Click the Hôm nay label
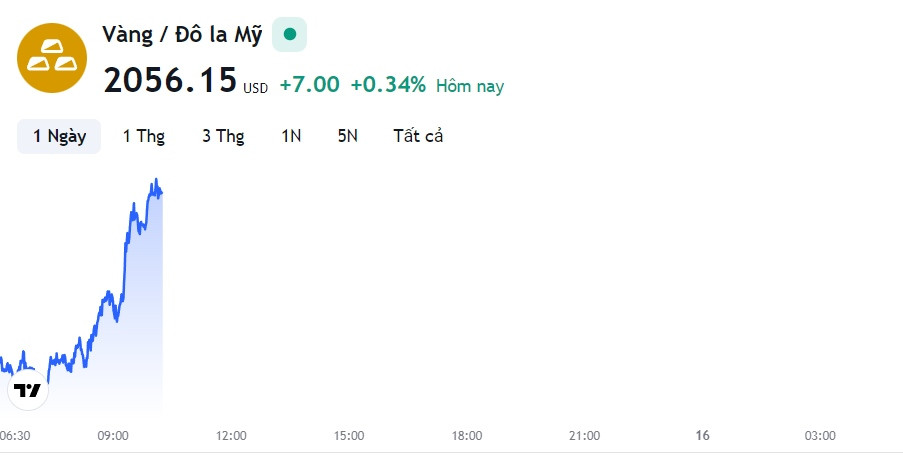Viewport: 903px width, 455px height. (470, 86)
